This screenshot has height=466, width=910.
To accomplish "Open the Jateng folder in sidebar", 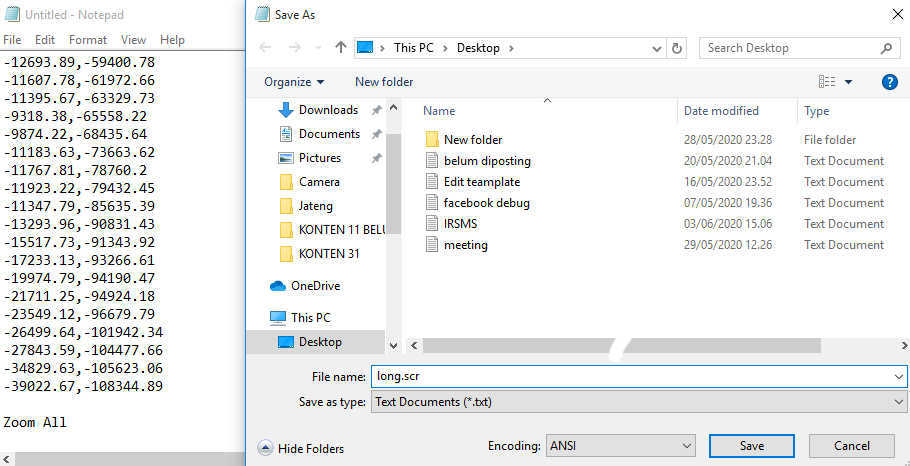I will 316,206.
